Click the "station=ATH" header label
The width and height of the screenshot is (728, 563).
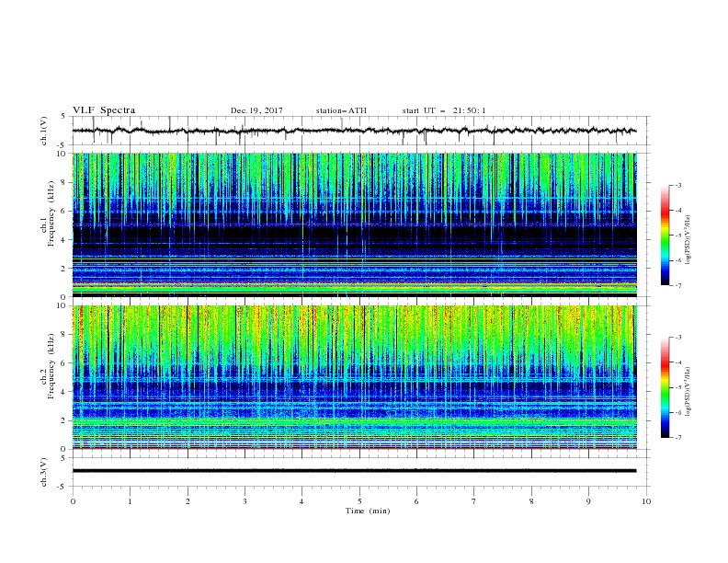coord(341,110)
